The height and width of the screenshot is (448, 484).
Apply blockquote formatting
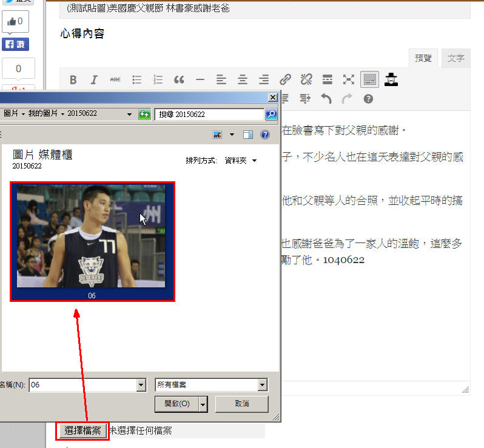pos(179,79)
